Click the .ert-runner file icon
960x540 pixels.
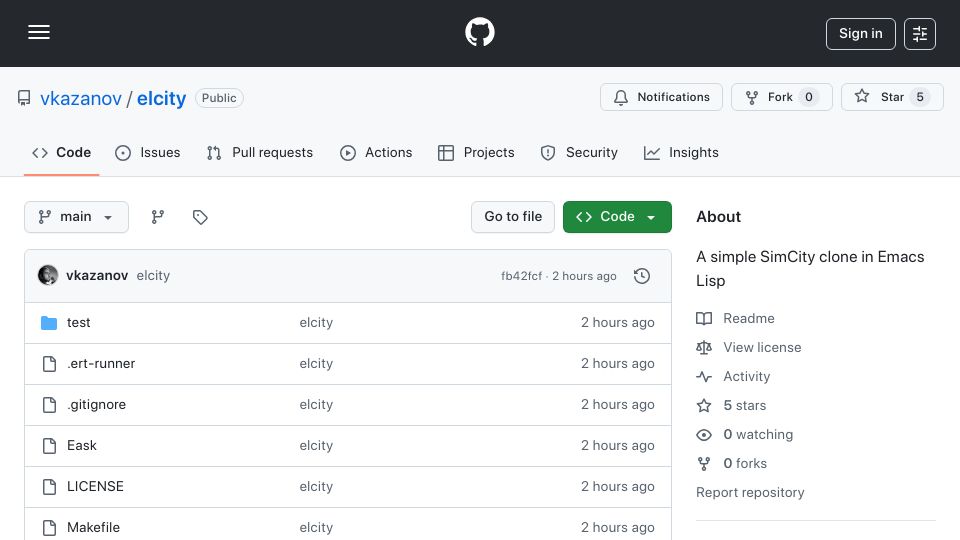[x=50, y=364]
